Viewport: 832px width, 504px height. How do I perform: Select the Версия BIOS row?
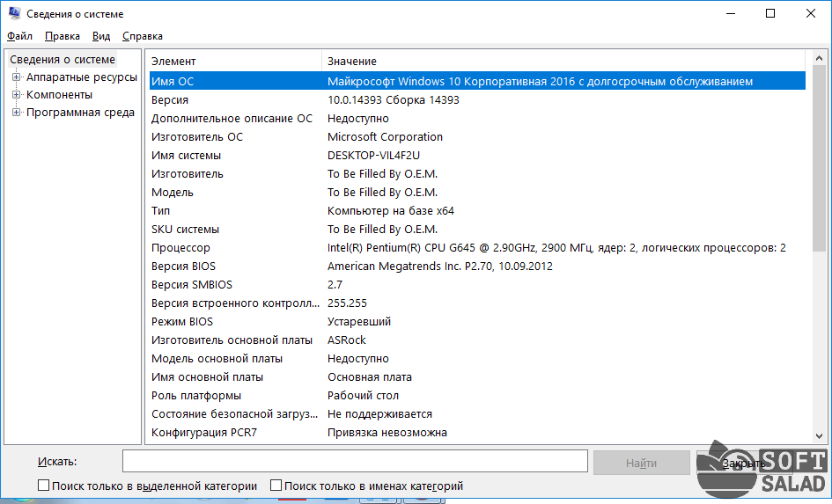point(475,267)
